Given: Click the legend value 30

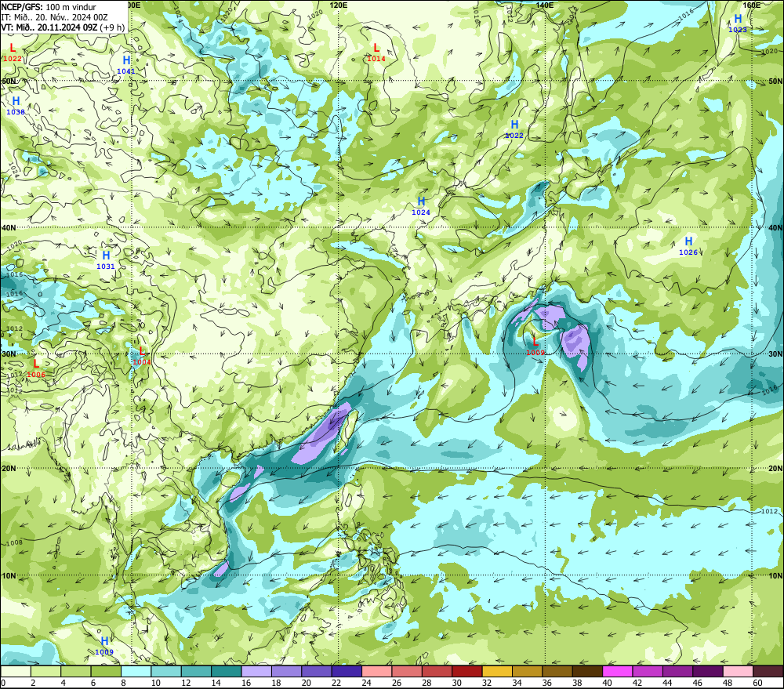Looking at the screenshot, I should (457, 683).
